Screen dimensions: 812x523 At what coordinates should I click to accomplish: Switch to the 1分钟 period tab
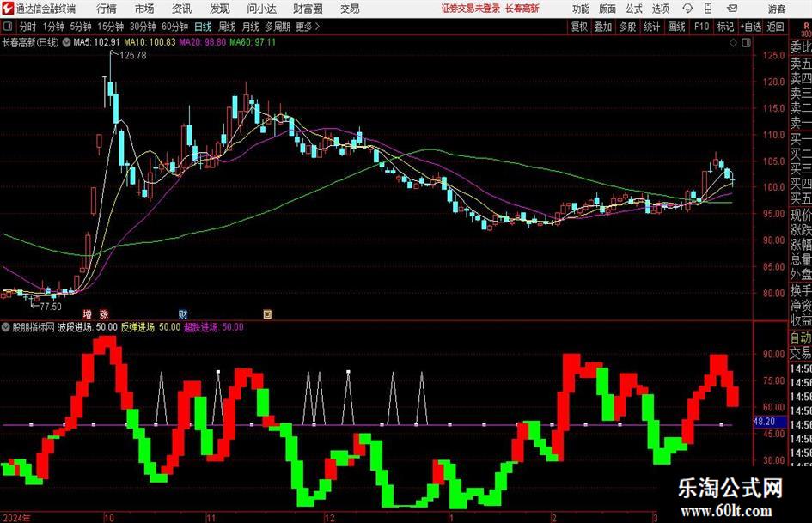click(53, 27)
